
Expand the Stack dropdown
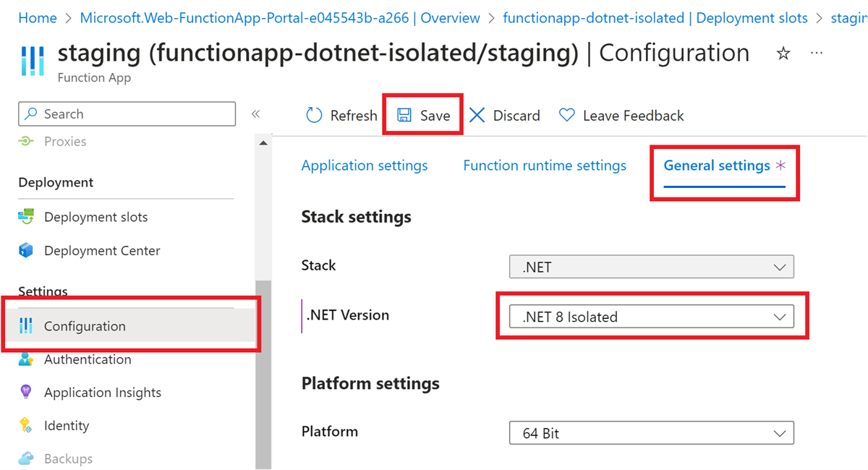(651, 267)
